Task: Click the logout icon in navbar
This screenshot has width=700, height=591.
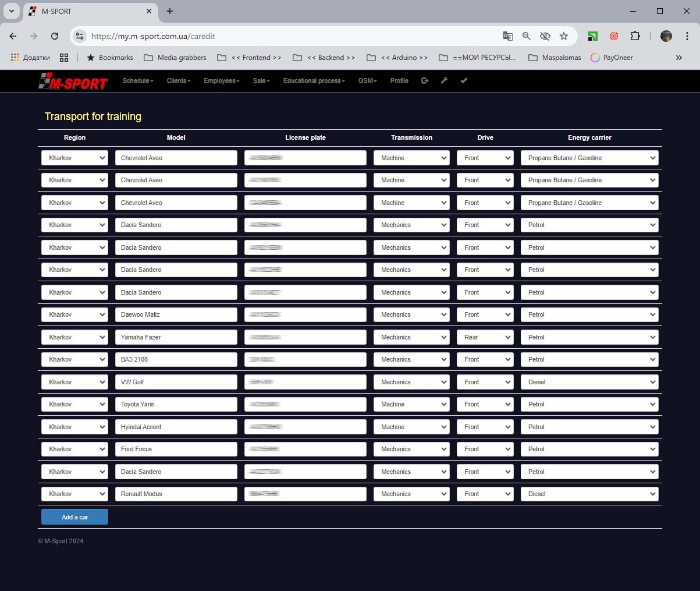Action: click(x=425, y=81)
